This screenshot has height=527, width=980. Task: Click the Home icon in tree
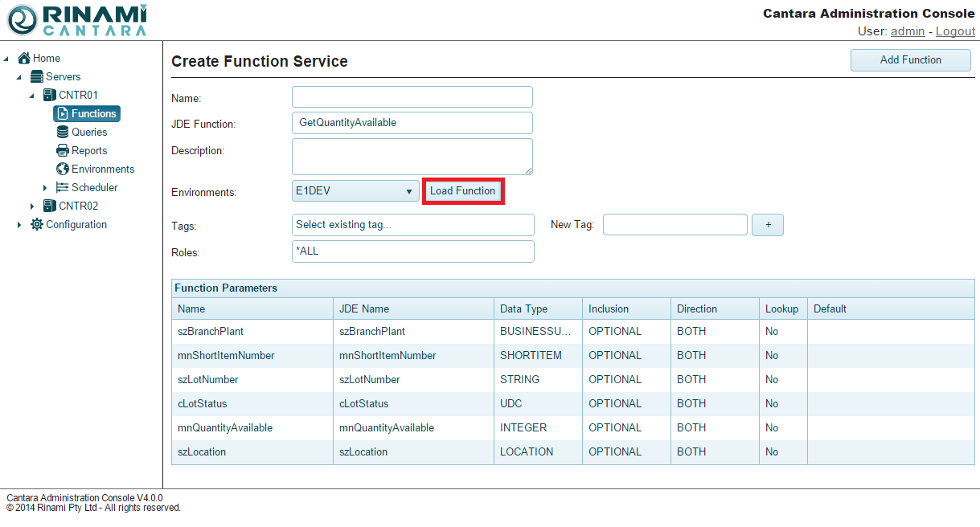(24, 58)
